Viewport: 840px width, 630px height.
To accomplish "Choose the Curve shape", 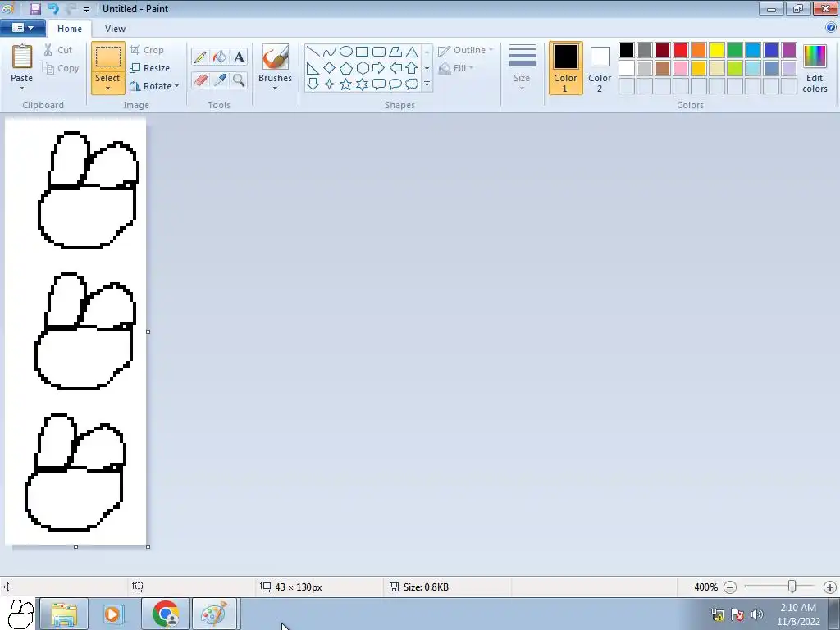I will click(x=330, y=52).
